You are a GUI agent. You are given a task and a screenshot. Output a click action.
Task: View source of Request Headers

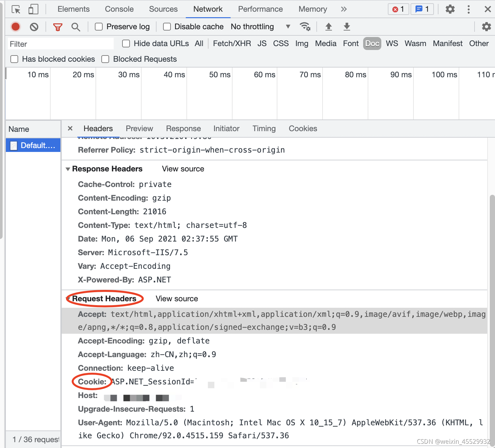[177, 299]
